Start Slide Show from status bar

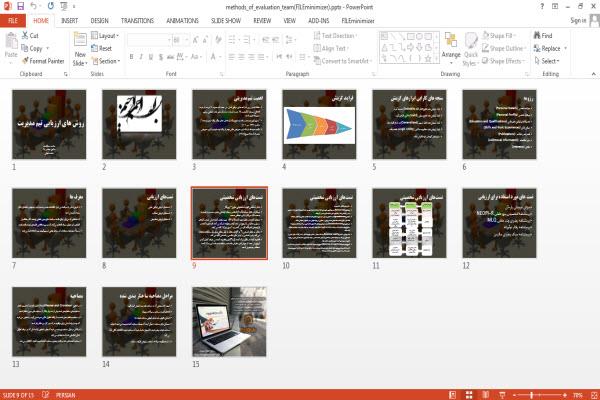502,395
